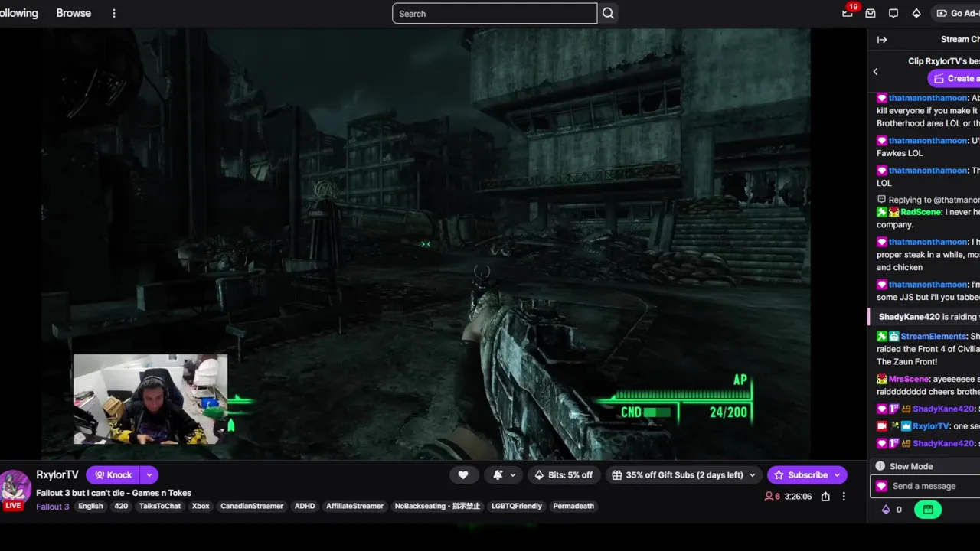Select the LGBTQFriendly tag
The width and height of the screenshot is (980, 551).
pos(517,506)
